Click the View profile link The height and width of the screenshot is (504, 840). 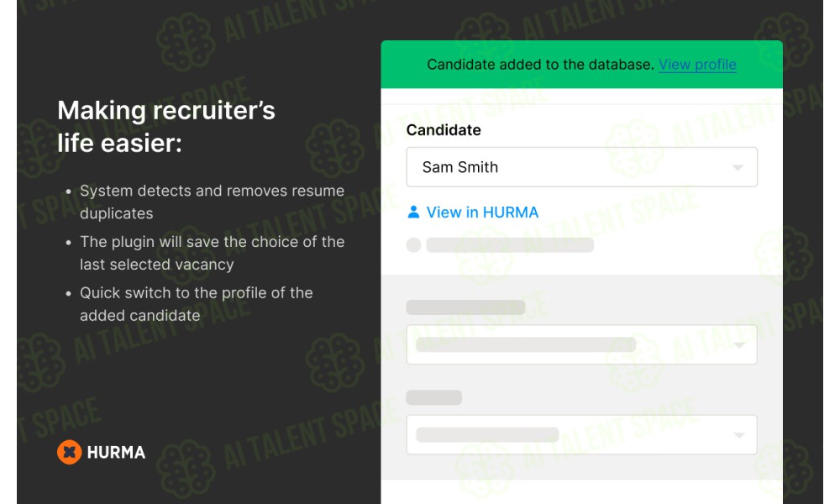click(697, 65)
